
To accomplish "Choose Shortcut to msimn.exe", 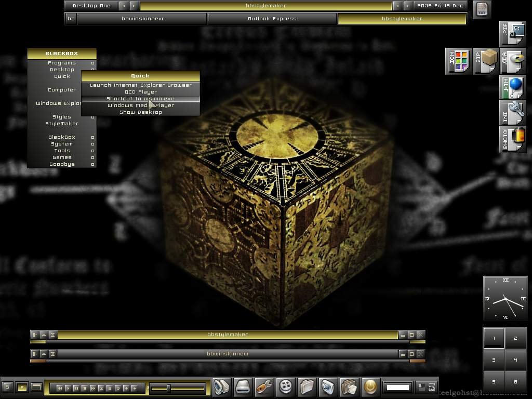I will (x=140, y=99).
